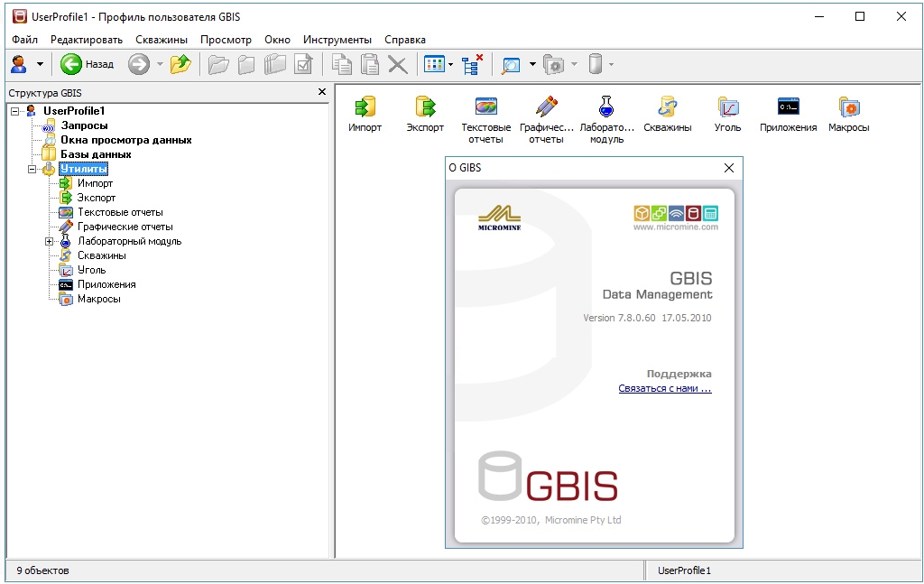This screenshot has height=584, width=924.
Task: Click the Связаться с нами link
Action: click(665, 388)
